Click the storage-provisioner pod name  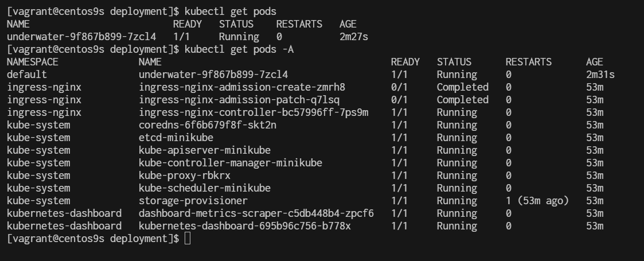coord(193,201)
